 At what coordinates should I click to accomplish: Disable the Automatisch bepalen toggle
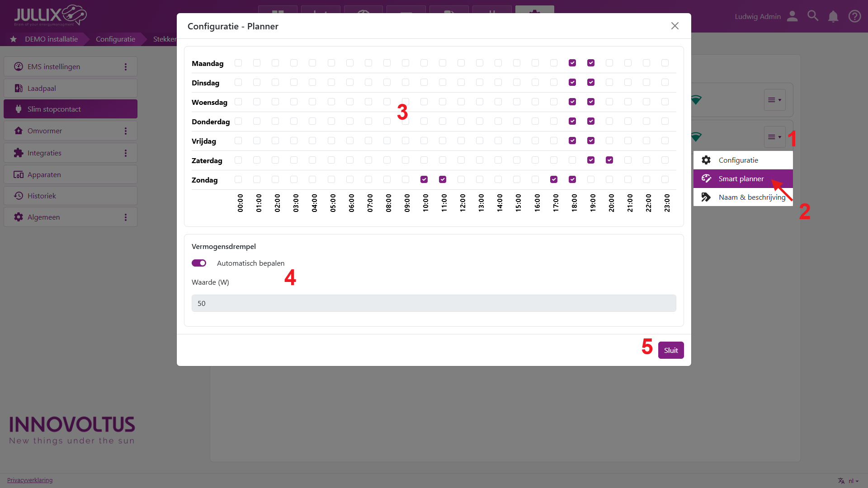pyautogui.click(x=199, y=263)
